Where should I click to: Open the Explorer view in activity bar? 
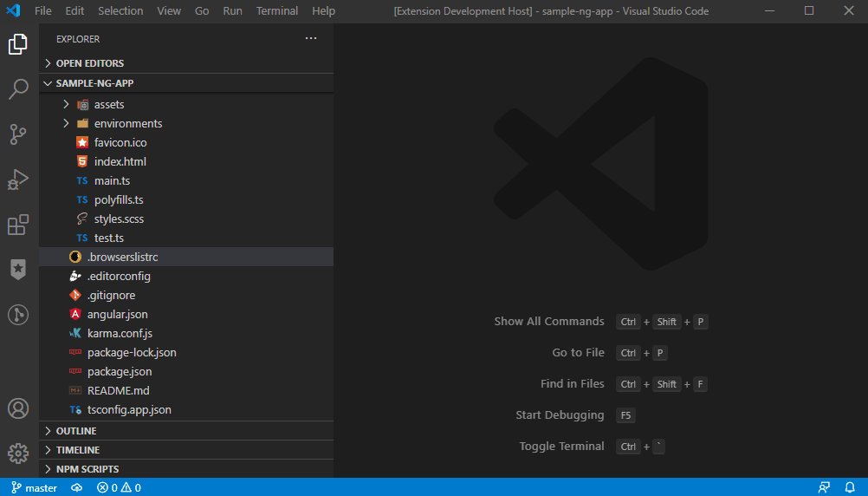click(17, 43)
